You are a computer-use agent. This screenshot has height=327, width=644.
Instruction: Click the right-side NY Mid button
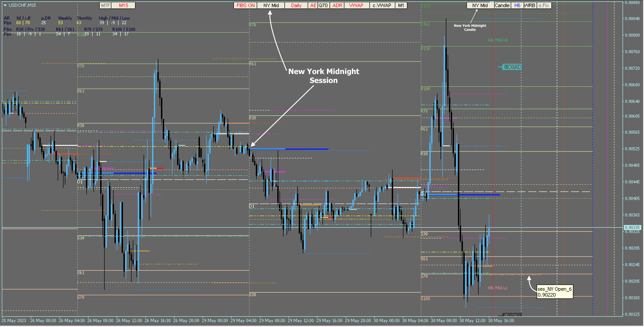480,6
